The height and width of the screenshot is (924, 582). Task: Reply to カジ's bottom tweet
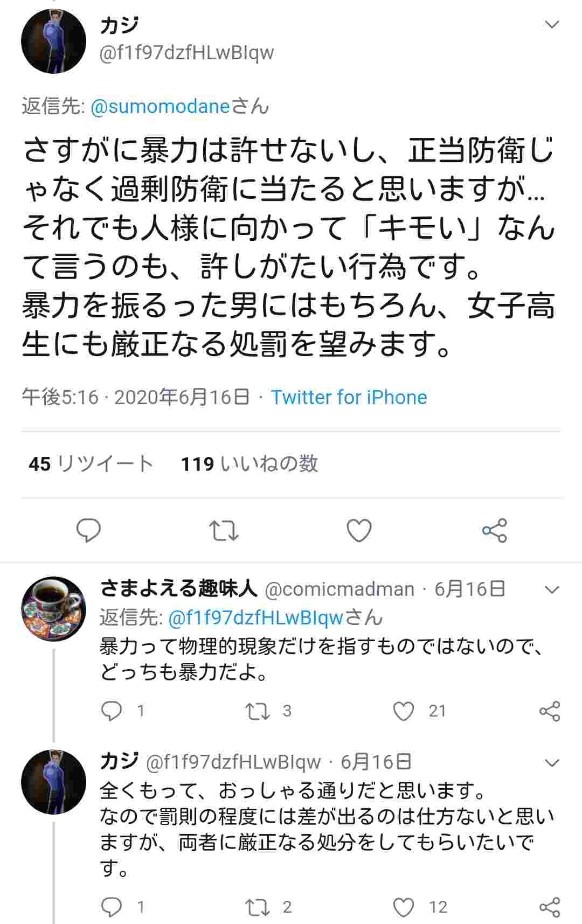pos(112,907)
